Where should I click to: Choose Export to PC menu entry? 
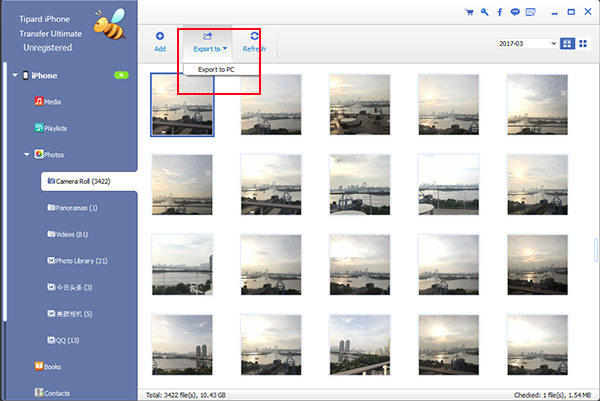pyautogui.click(x=216, y=70)
